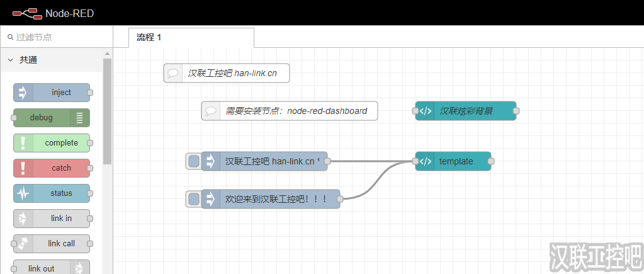The height and width of the screenshot is (274, 644).
Task: Select the 汉联炫彩背景 template node label
Action: 466,111
